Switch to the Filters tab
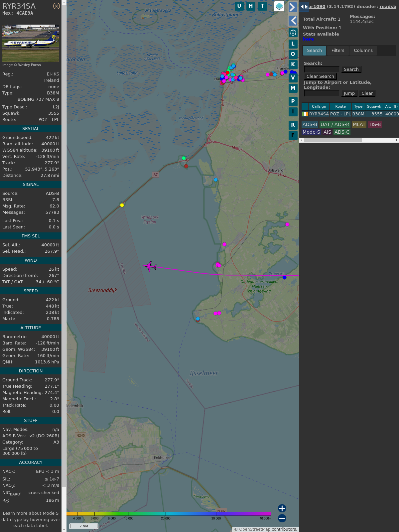The image size is (399, 532). pos(338,51)
